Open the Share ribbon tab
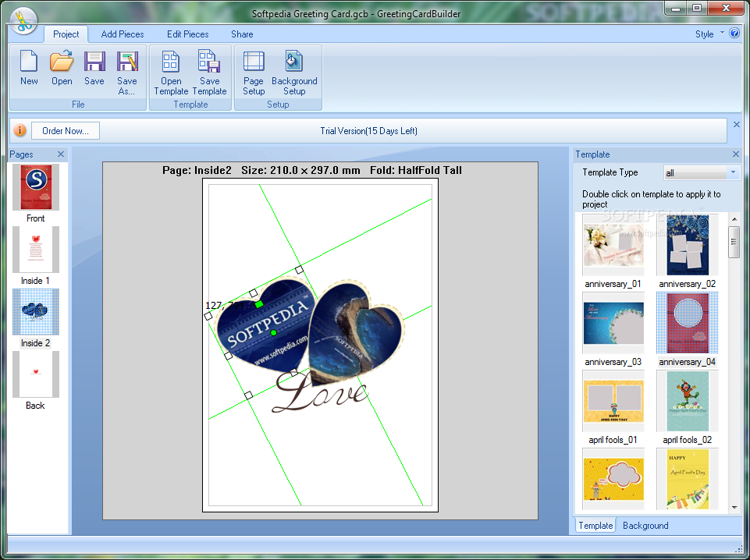Image resolution: width=750 pixels, height=560 pixels. [x=242, y=34]
